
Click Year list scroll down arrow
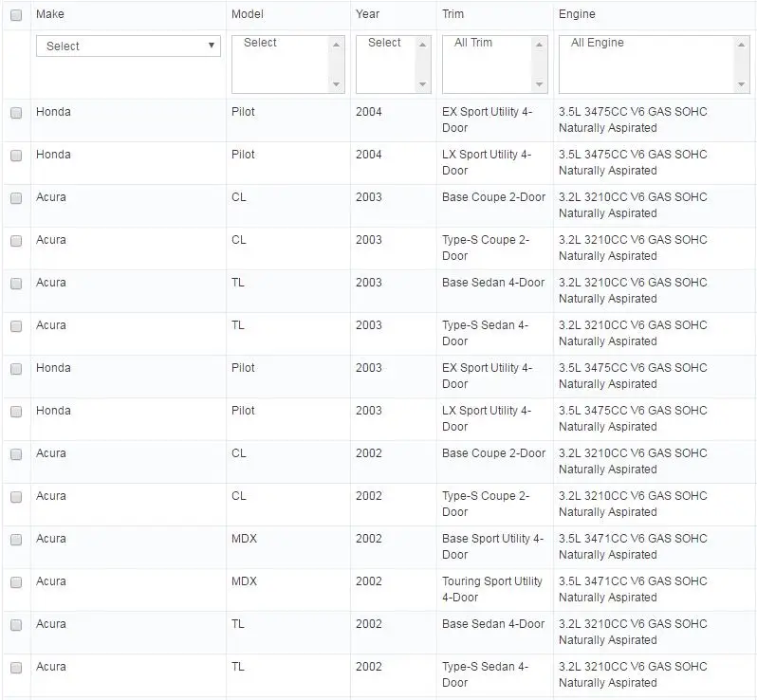pos(422,84)
